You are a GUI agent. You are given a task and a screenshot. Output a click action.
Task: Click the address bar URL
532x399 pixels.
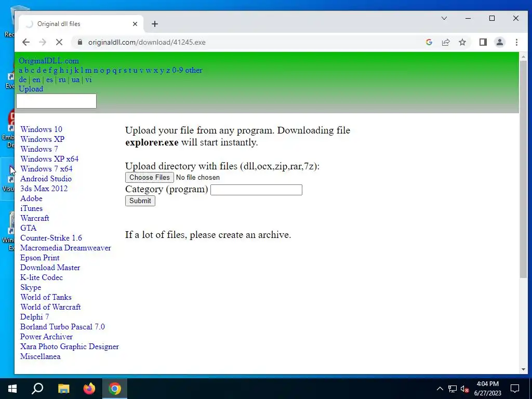click(x=147, y=42)
